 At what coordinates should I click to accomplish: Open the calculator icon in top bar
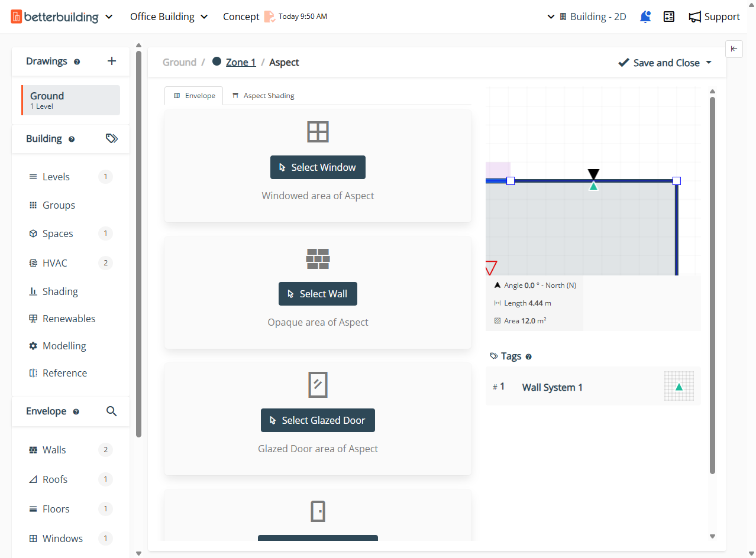tap(669, 17)
